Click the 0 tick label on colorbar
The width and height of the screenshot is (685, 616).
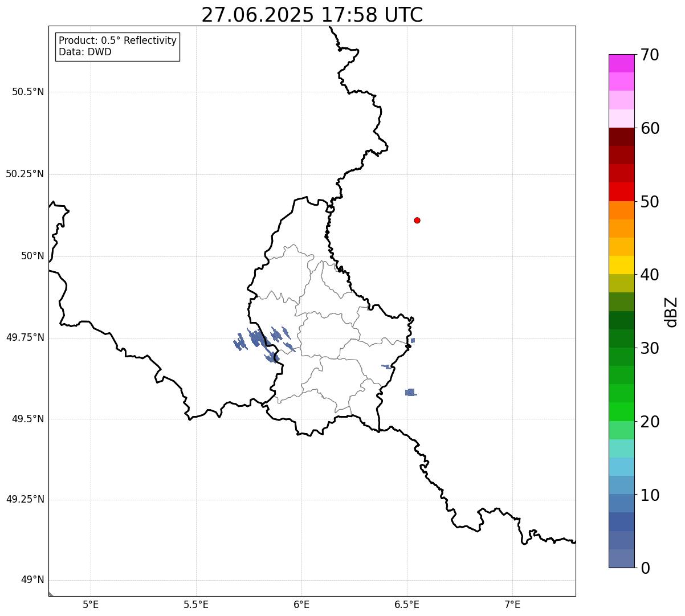(x=645, y=568)
